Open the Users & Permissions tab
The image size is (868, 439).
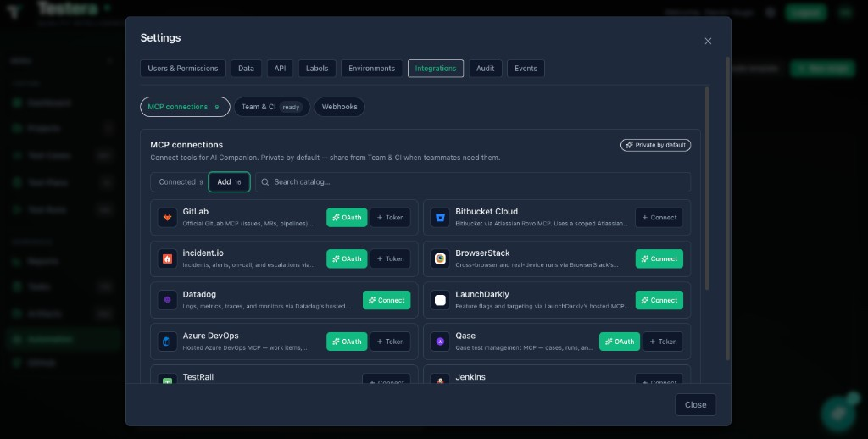pyautogui.click(x=183, y=69)
